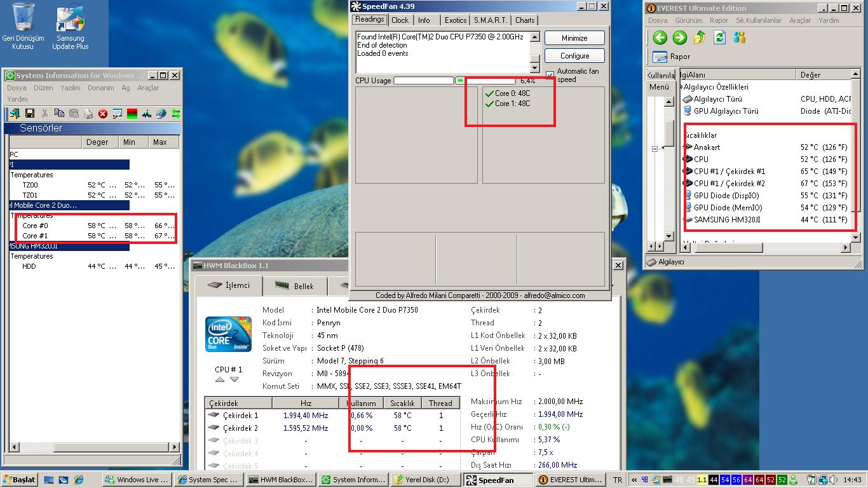This screenshot has height=488, width=868.
Task: Switch to HWM BlackBox taskbar button
Action: [281, 480]
